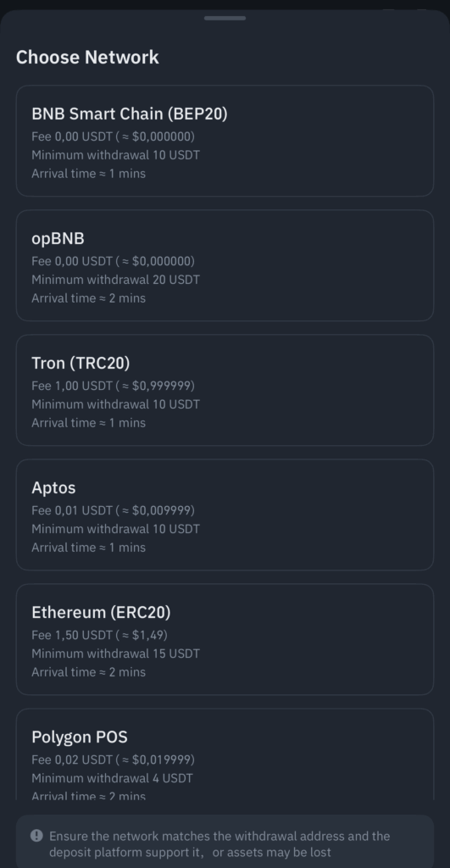Click the warning exclamation icon
The image size is (450, 868).
(x=36, y=835)
